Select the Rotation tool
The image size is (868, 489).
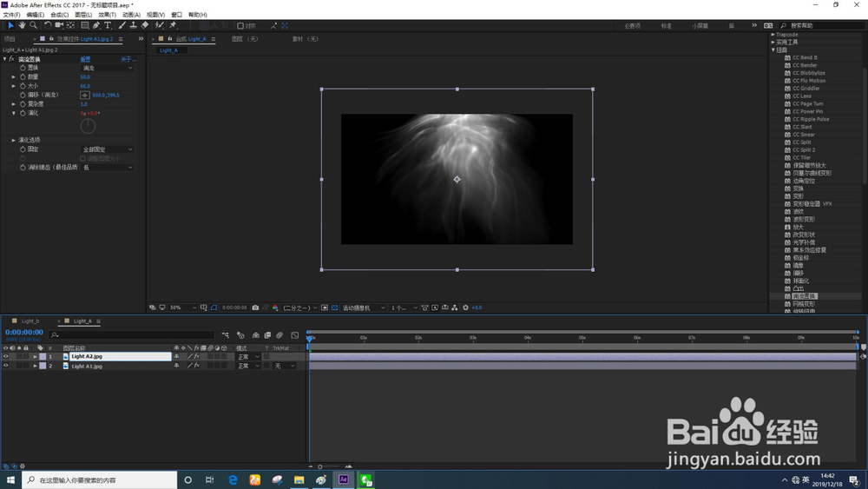tap(48, 25)
